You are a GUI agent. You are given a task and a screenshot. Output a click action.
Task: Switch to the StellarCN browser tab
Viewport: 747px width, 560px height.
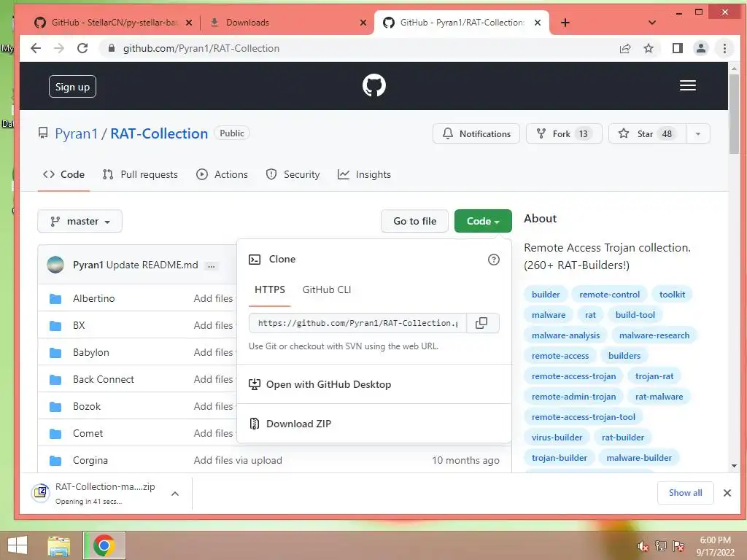tap(113, 23)
